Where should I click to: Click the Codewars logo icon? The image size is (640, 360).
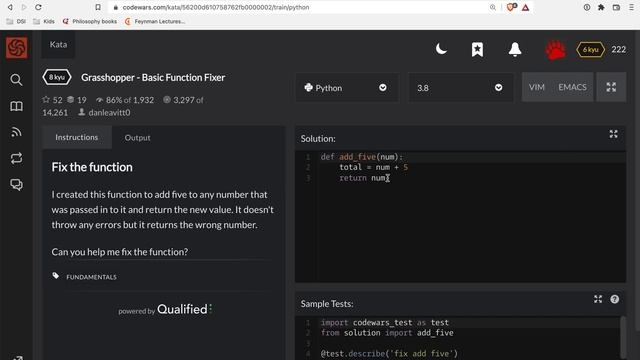(x=17, y=48)
